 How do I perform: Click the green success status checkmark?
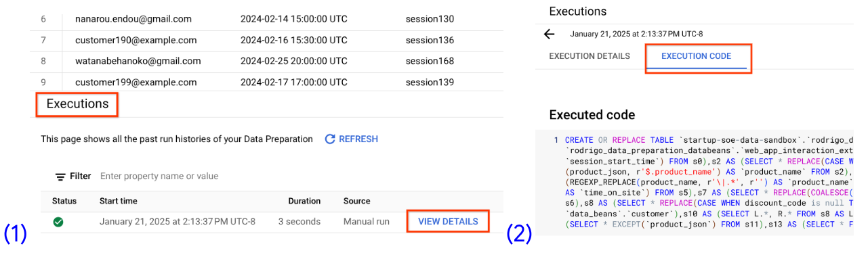click(x=58, y=221)
